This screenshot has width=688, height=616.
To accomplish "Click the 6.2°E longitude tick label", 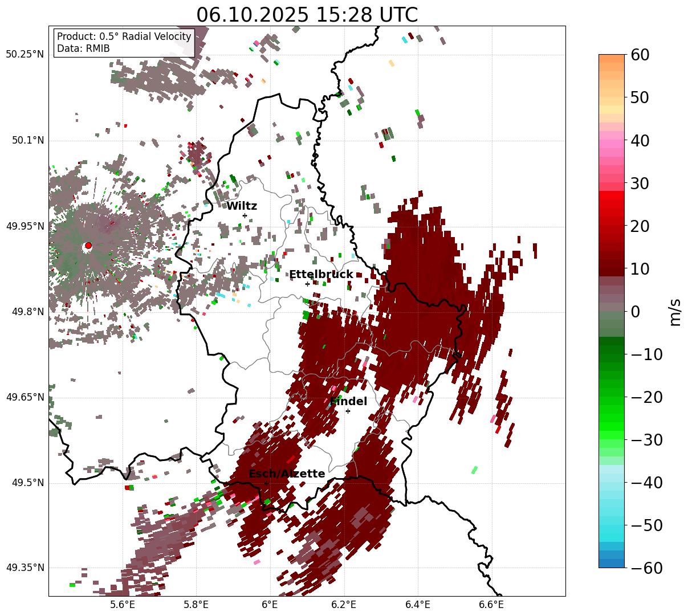I will click(x=344, y=605).
